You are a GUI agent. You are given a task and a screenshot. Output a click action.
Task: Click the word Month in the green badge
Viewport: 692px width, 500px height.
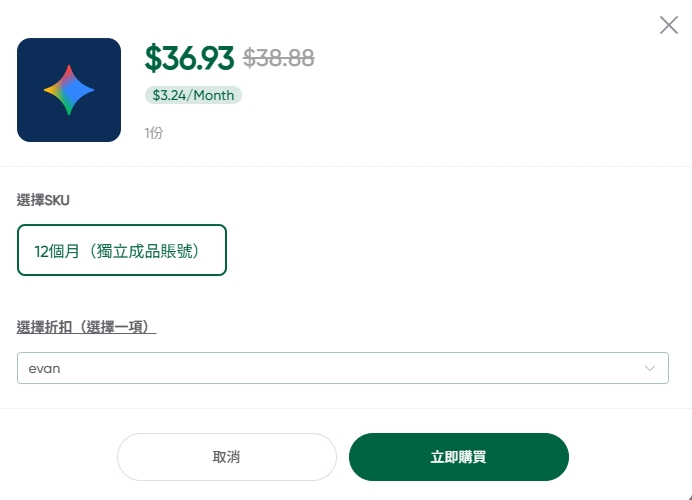pos(214,96)
